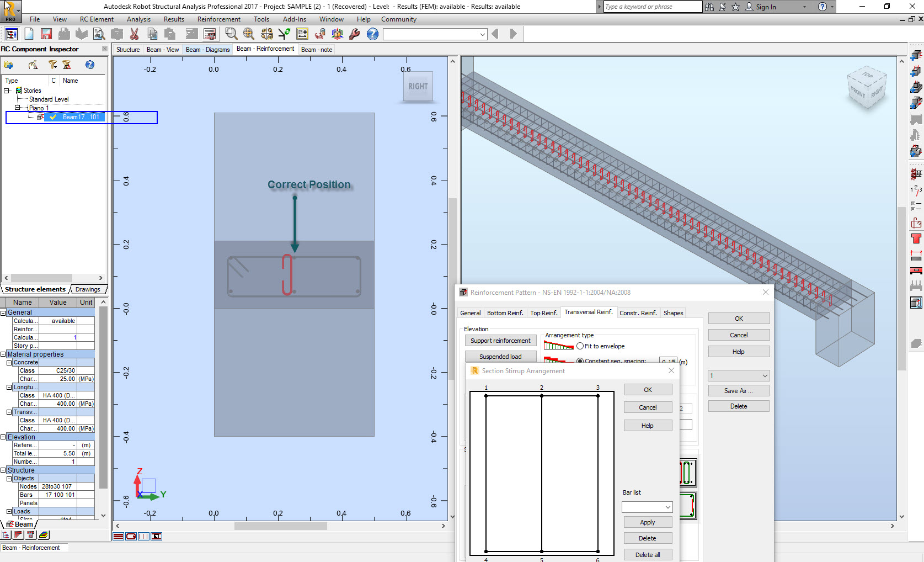Click the tree structure icon at bottom left
Viewport: 924px width, 562px height.
pyautogui.click(x=6, y=535)
